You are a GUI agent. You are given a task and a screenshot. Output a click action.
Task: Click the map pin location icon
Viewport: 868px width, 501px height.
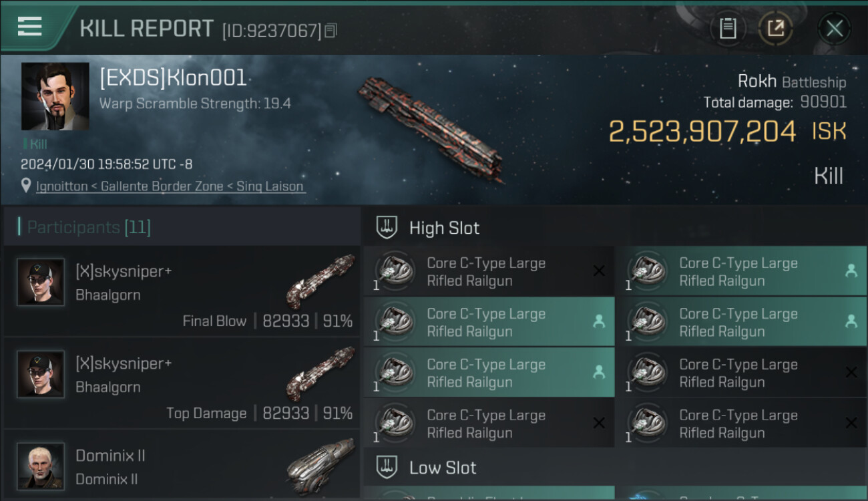(26, 186)
